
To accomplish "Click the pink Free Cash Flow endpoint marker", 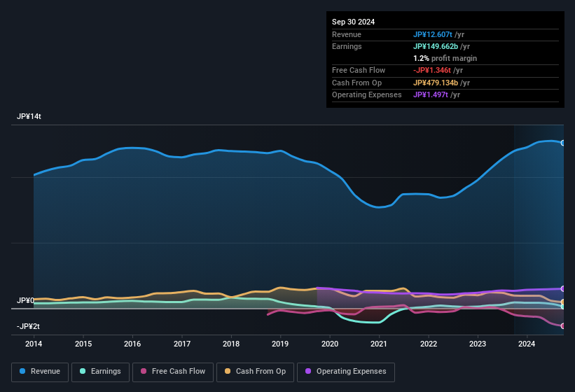I will tap(563, 326).
